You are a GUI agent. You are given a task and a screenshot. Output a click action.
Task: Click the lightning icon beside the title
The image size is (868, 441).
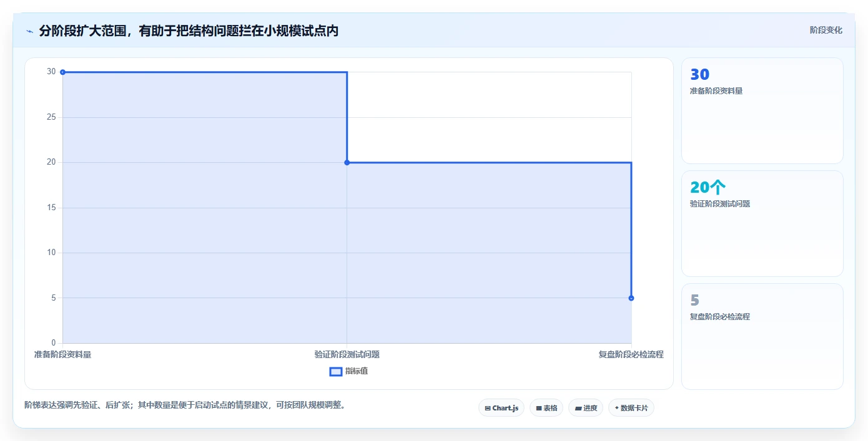pyautogui.click(x=29, y=31)
